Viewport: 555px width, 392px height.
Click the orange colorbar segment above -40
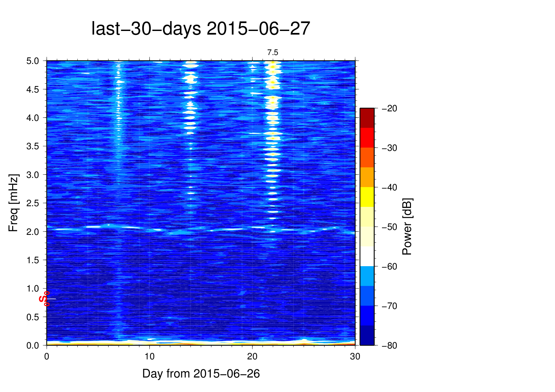(x=367, y=177)
